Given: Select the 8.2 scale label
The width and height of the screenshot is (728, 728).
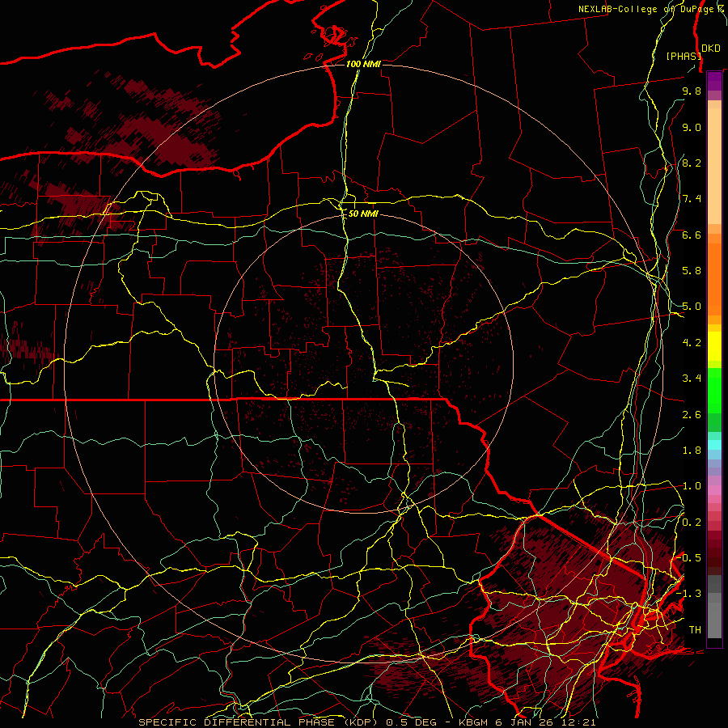Looking at the screenshot, I should (x=692, y=163).
